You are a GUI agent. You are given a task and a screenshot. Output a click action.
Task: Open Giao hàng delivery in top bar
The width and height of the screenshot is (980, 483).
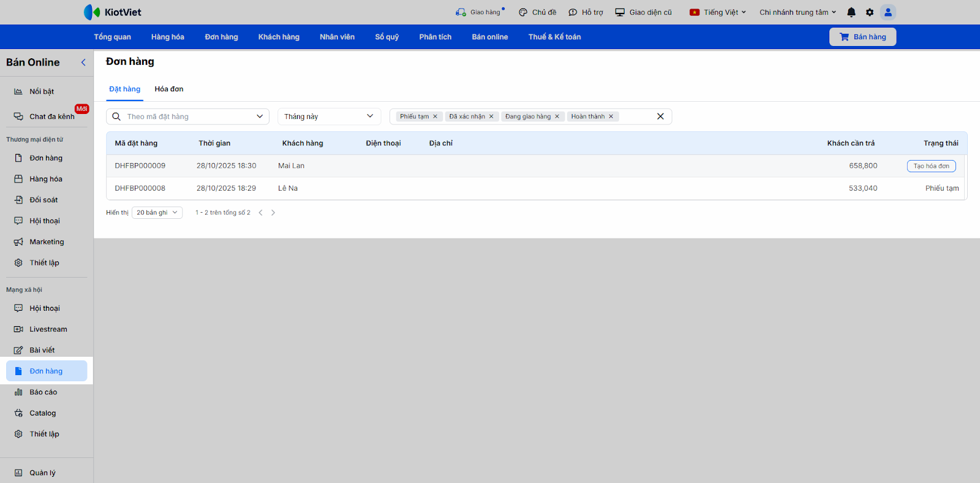pos(480,12)
